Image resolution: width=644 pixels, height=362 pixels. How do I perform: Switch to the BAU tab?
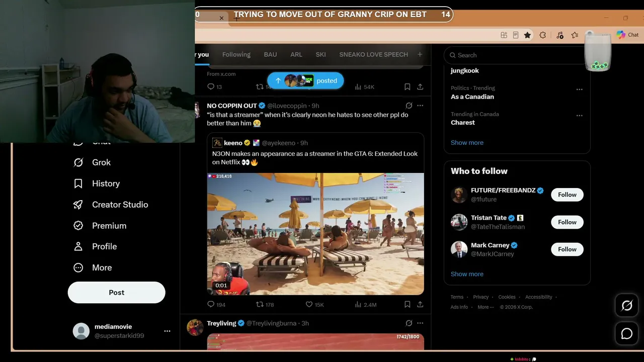[270, 54]
